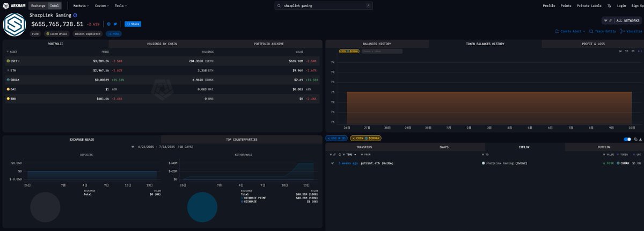
Task: Open the Tools dropdown menu
Action: 120,5
